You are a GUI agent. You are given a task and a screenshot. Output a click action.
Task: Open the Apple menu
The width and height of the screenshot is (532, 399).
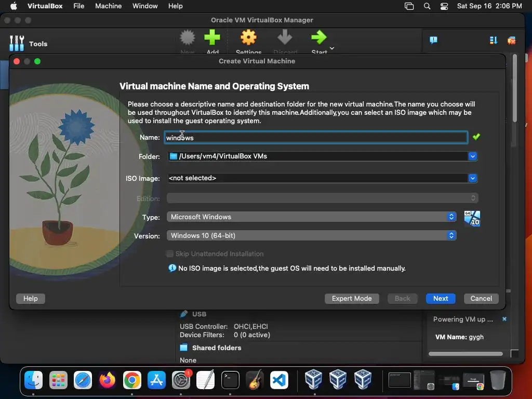tap(14, 6)
